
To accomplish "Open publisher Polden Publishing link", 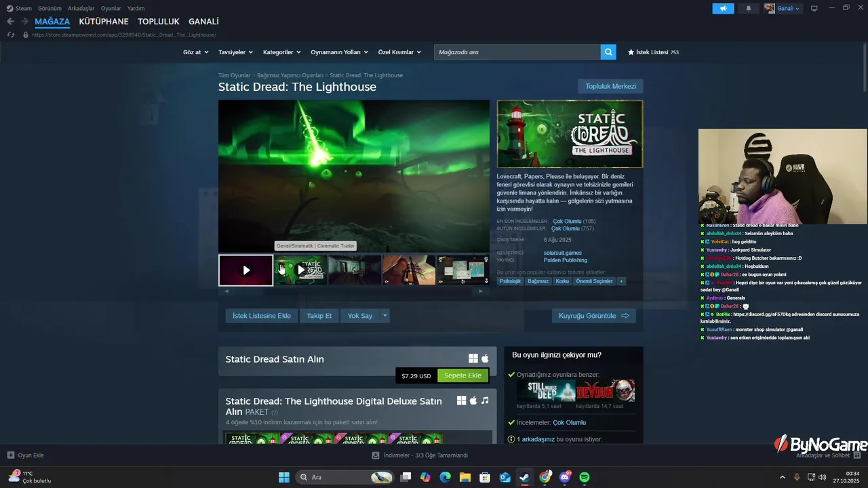I will pyautogui.click(x=565, y=260).
